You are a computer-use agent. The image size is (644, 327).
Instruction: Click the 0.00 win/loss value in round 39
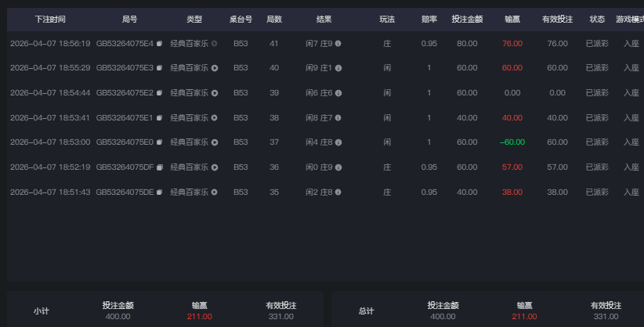pyautogui.click(x=512, y=93)
